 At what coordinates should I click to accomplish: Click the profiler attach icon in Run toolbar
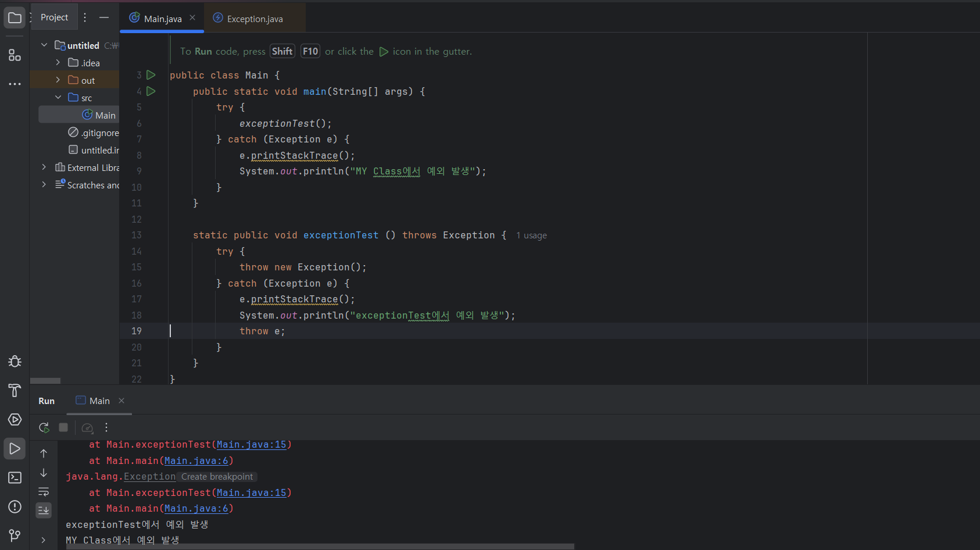tap(87, 428)
